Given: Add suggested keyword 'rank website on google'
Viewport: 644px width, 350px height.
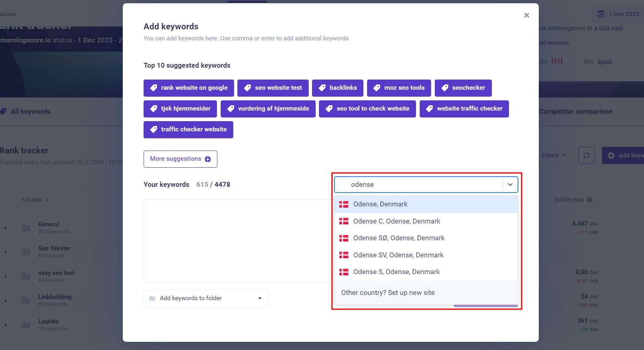Looking at the screenshot, I should pyautogui.click(x=188, y=88).
